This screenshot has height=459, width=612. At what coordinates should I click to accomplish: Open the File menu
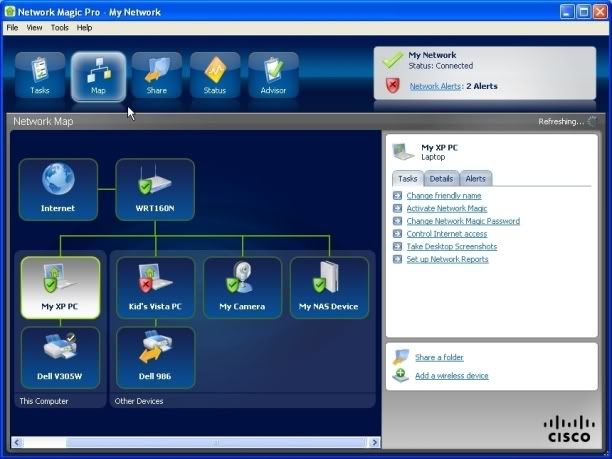(x=12, y=28)
